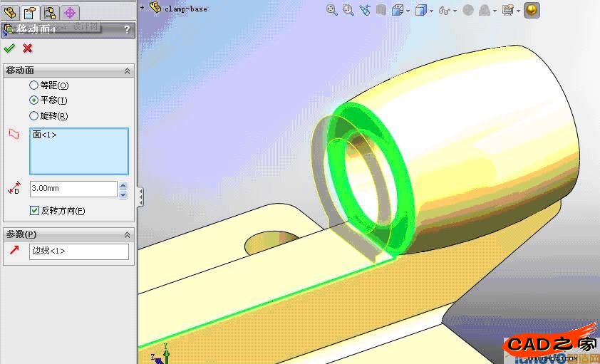
Task: Click the Previous View icon
Action: coord(366,10)
